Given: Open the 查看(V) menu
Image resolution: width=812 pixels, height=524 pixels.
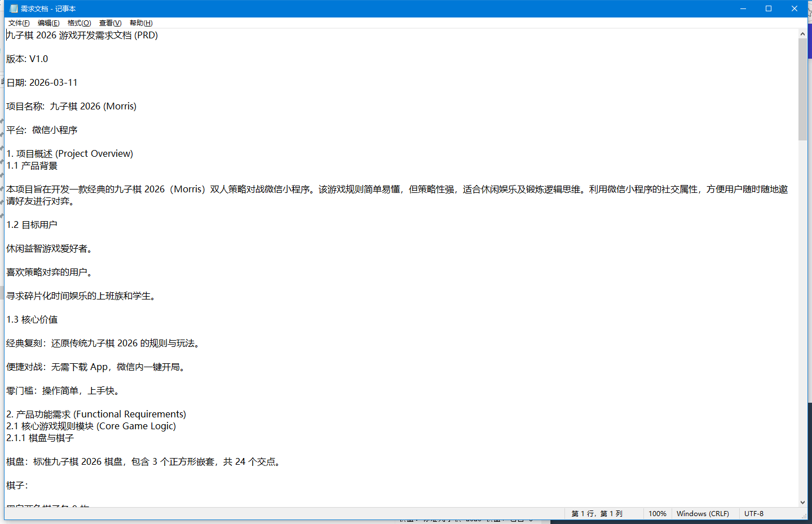Looking at the screenshot, I should point(109,23).
